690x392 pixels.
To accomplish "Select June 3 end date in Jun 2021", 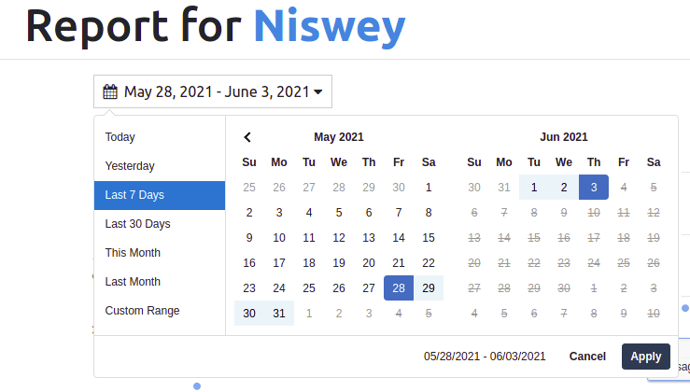I will 594,187.
